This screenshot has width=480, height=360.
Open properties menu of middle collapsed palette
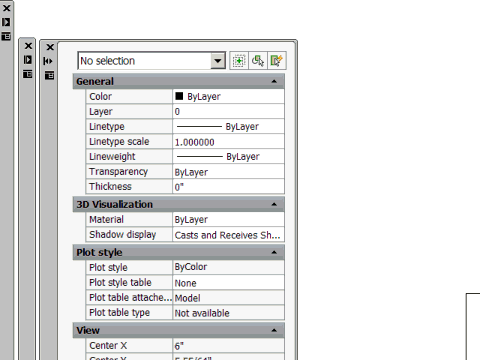point(28,74)
